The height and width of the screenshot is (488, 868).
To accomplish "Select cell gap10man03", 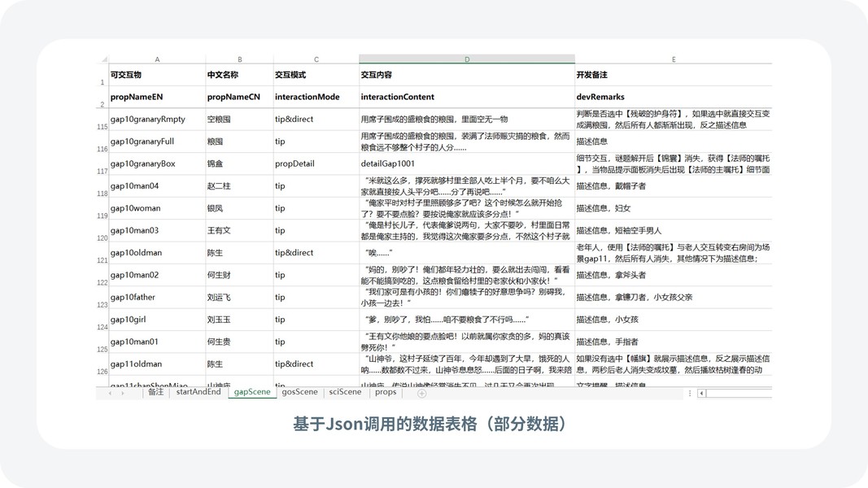I will pyautogui.click(x=157, y=230).
